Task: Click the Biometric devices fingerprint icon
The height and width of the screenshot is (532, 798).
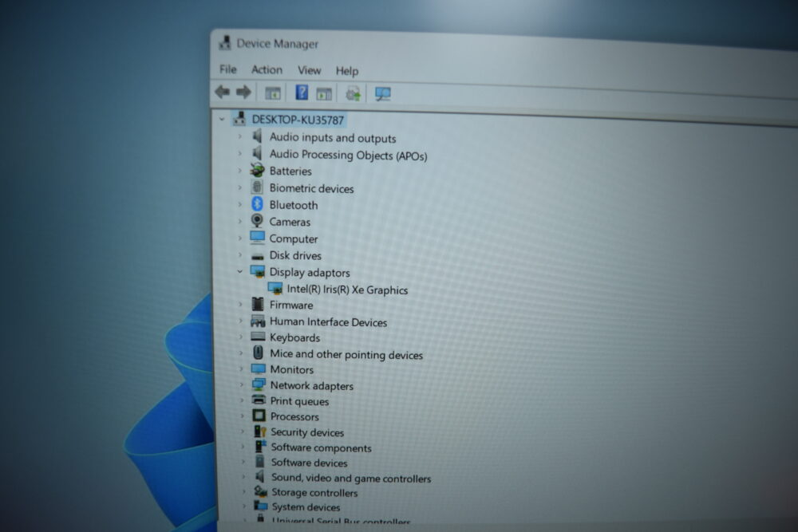Action: [257, 187]
